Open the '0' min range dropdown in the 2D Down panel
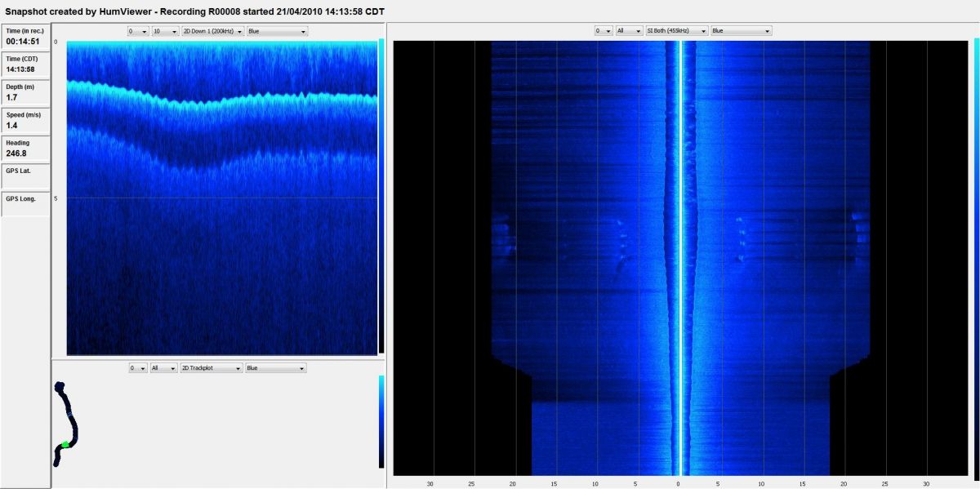980x489 pixels. tap(137, 31)
